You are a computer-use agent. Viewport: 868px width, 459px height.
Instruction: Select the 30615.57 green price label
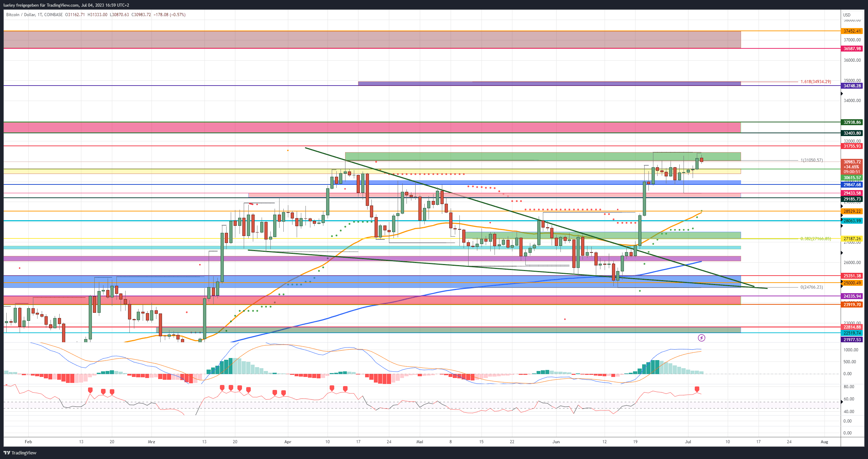point(852,178)
